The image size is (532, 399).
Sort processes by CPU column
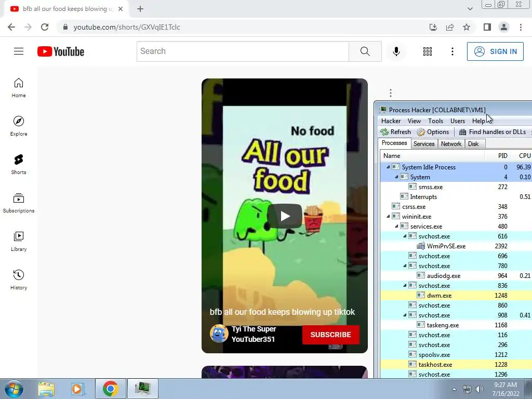pyautogui.click(x=523, y=156)
